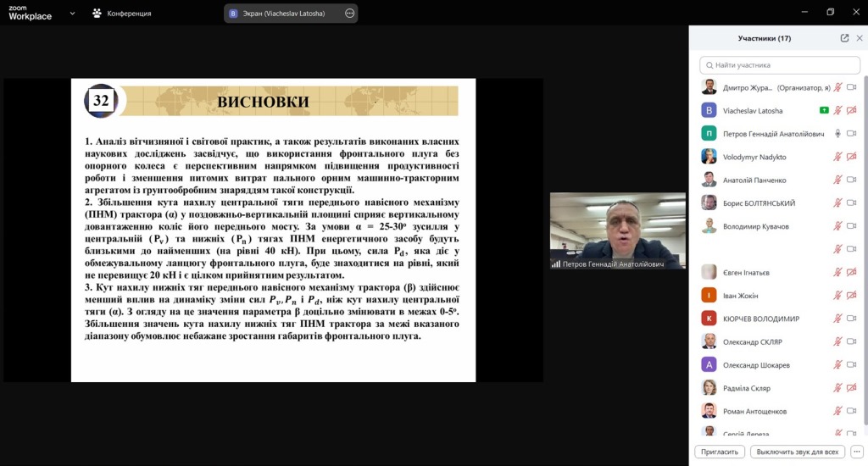
Task: Click the participant search field
Action: 779,64
